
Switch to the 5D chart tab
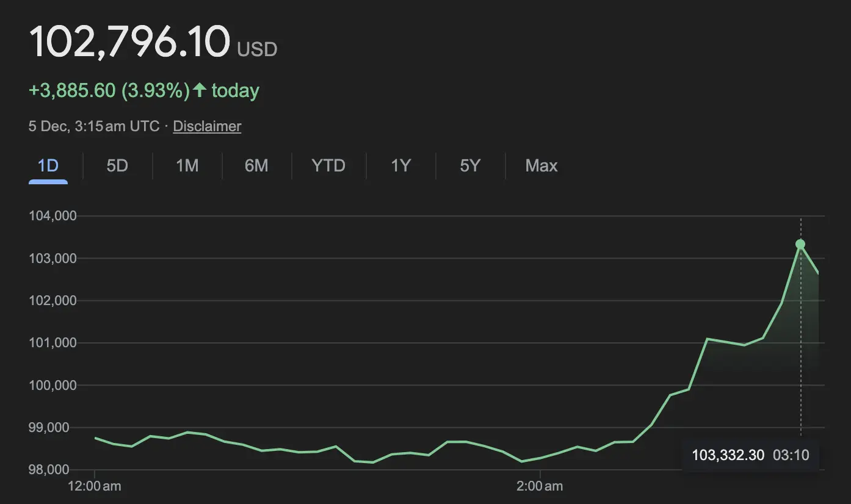point(117,165)
